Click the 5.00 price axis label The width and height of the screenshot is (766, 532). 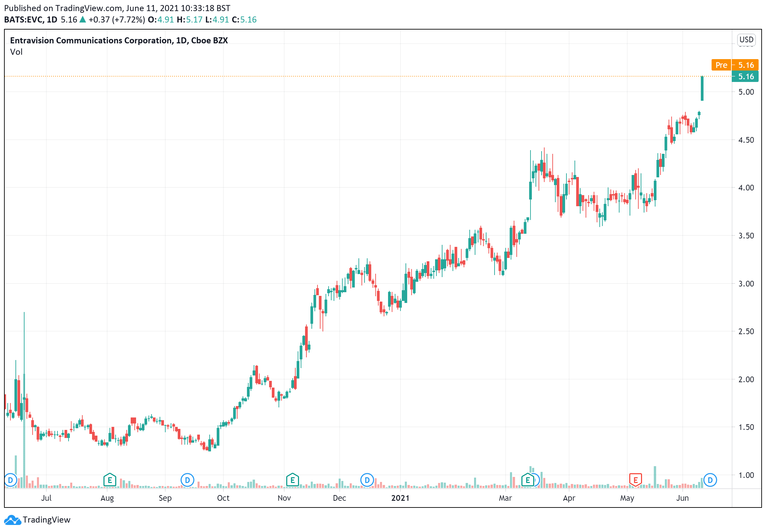[x=746, y=92]
